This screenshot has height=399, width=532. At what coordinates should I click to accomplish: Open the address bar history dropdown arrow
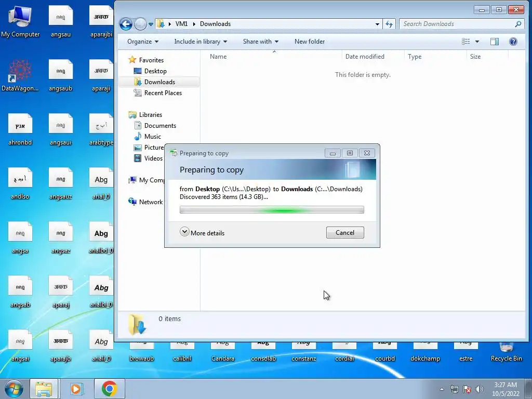[377, 24]
